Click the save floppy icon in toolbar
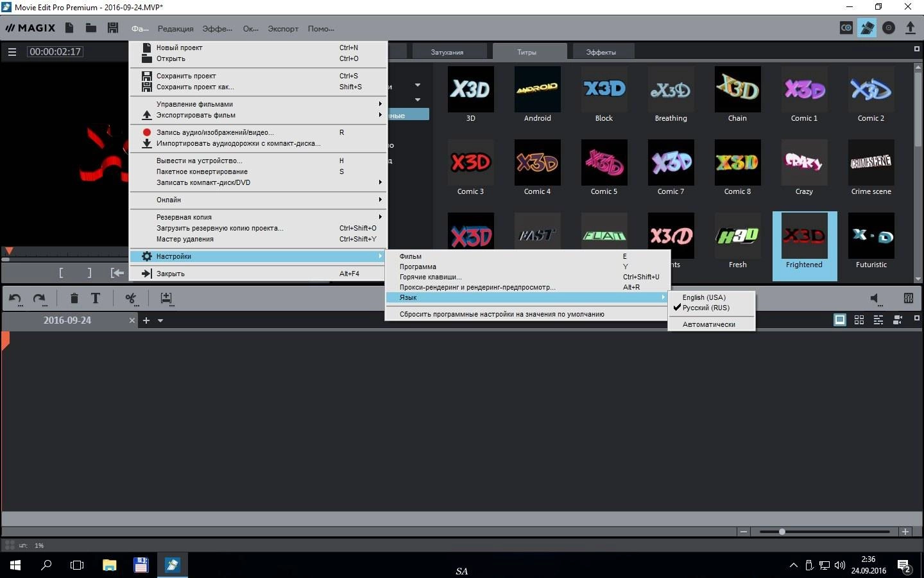This screenshot has width=924, height=578. (x=113, y=28)
